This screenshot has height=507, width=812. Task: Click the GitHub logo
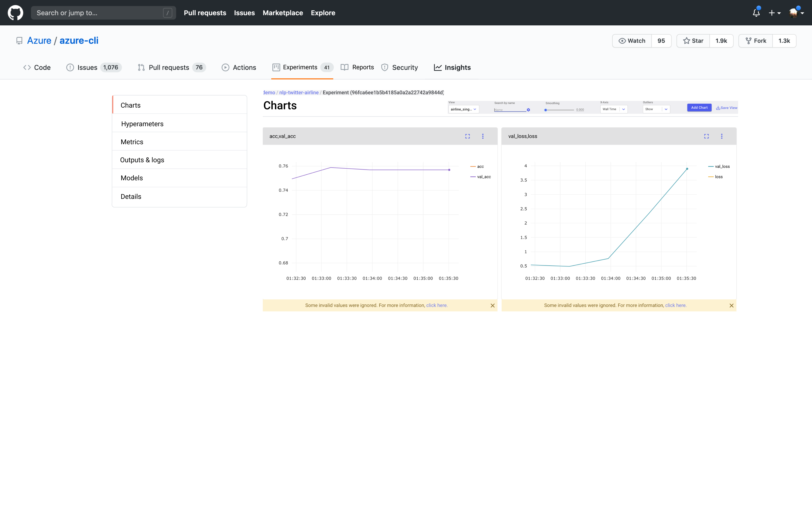(16, 13)
